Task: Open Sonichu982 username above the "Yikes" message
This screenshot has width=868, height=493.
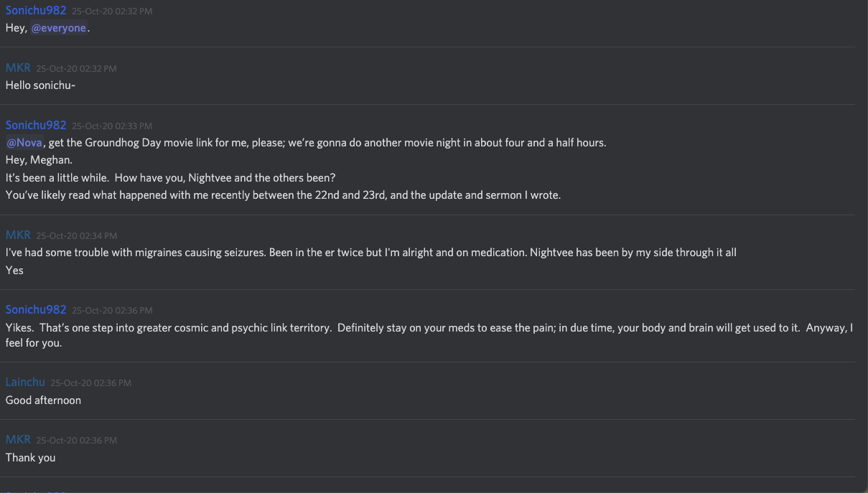Action: point(36,309)
